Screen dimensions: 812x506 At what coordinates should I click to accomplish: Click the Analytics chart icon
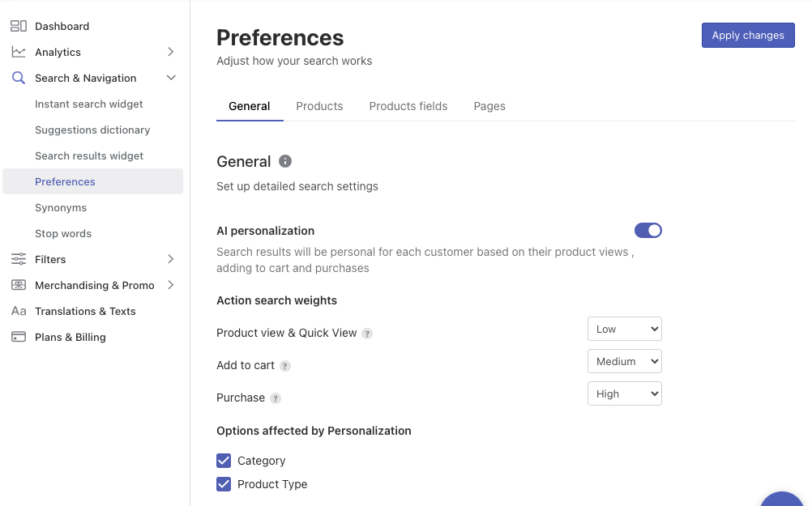pos(18,52)
